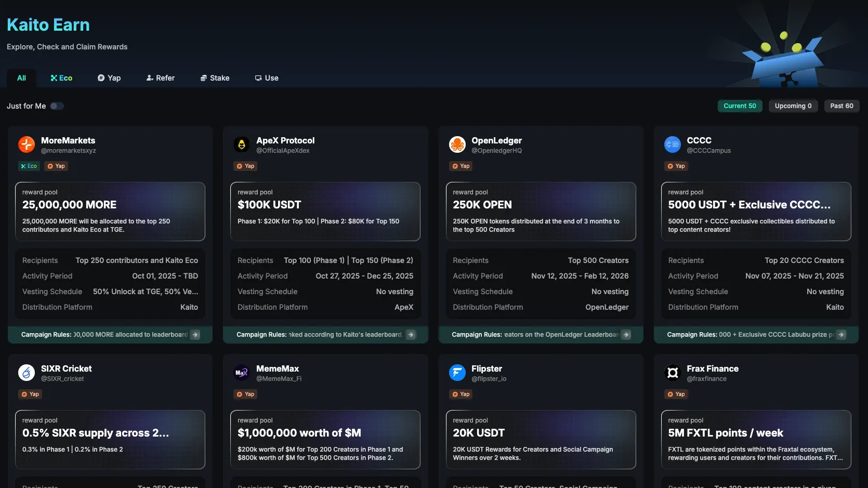This screenshot has width=868, height=488.
Task: Click the MoreMarkets card title
Action: click(68, 140)
